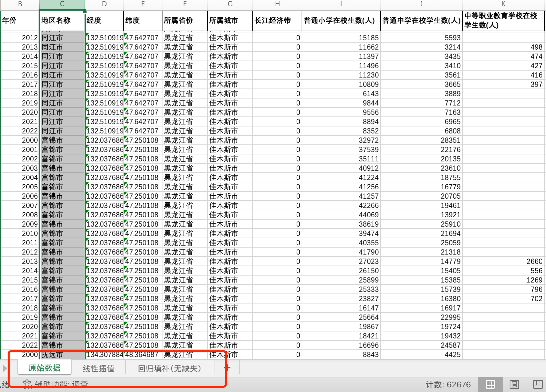Select column D header
The width and height of the screenshot is (546, 392).
[x=104, y=4]
